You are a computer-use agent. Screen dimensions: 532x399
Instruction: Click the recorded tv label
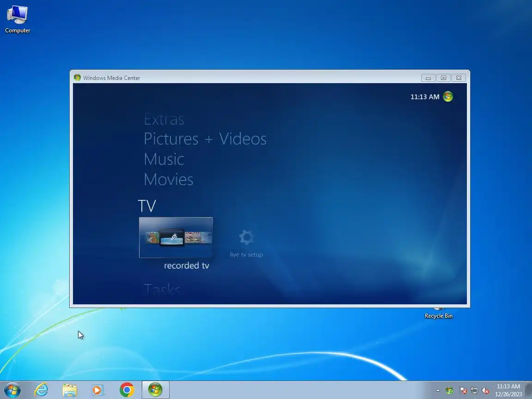pos(186,266)
